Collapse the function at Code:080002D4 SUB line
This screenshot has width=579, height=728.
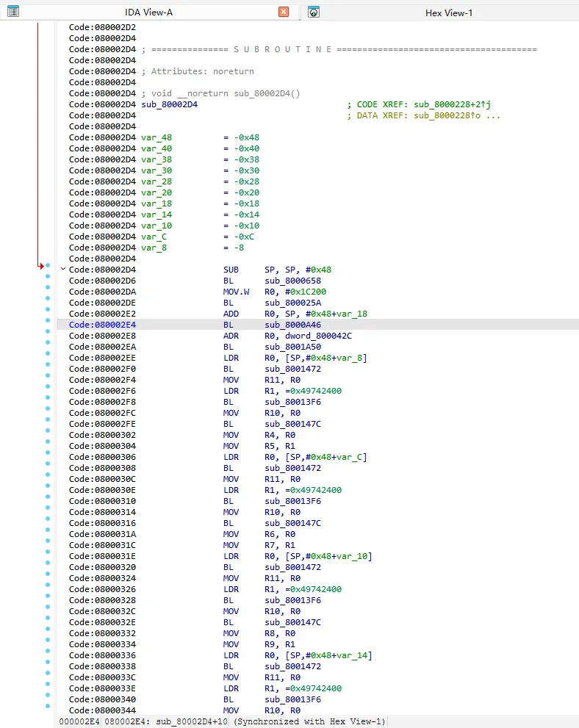(63, 269)
